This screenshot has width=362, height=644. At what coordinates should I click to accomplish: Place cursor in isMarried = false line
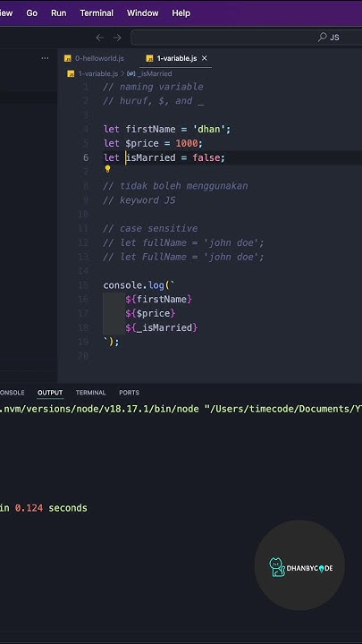[x=164, y=157]
